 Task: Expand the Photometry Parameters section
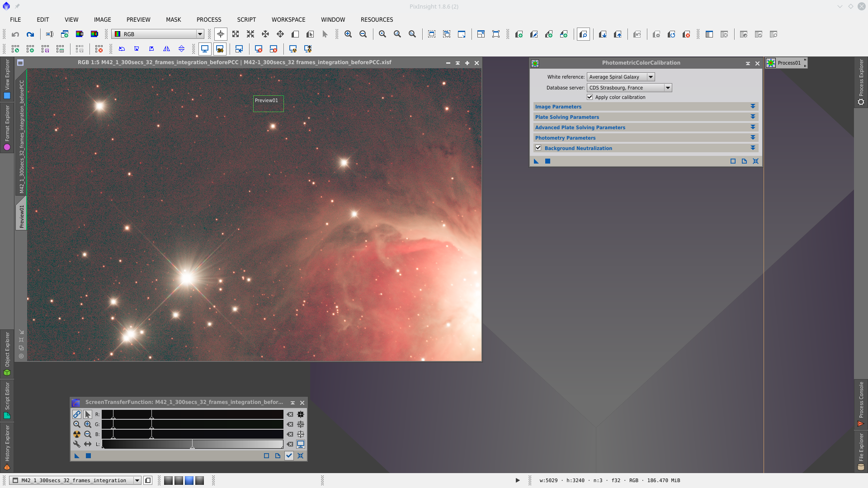click(x=753, y=138)
